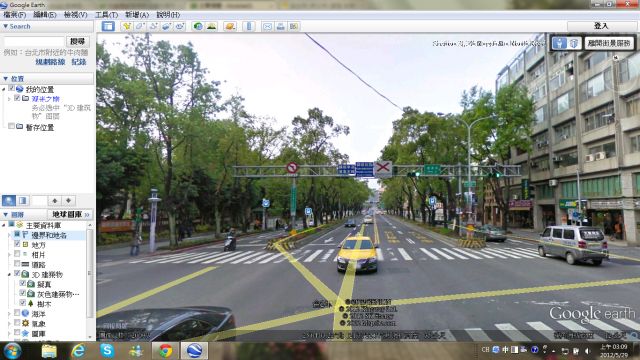Print the view with the printer icon

tap(280, 26)
